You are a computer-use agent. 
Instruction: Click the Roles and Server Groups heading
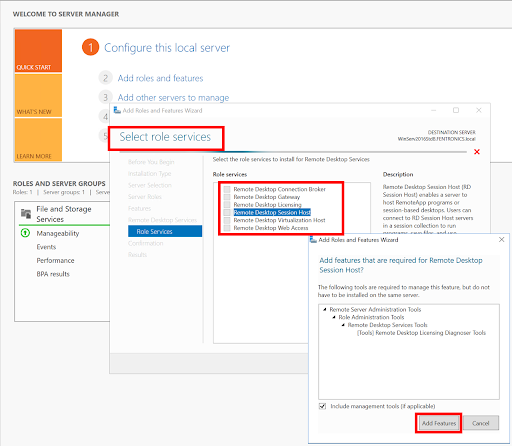pyautogui.click(x=59, y=184)
